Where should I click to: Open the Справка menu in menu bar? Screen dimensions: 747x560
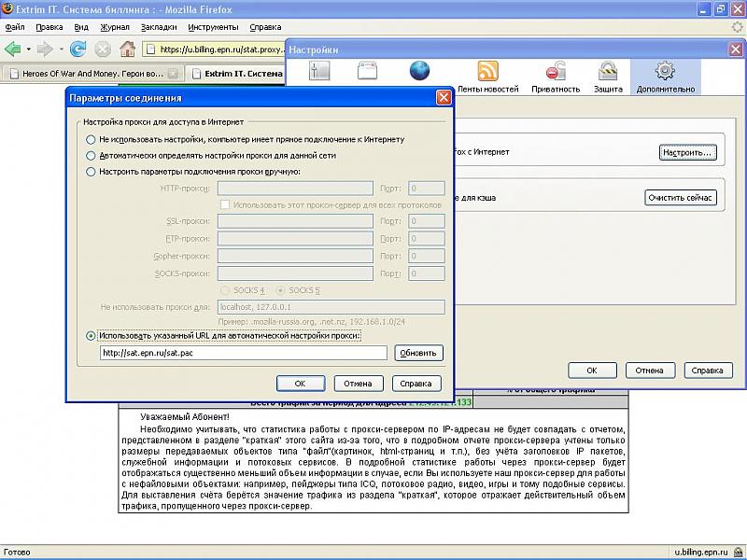click(265, 27)
